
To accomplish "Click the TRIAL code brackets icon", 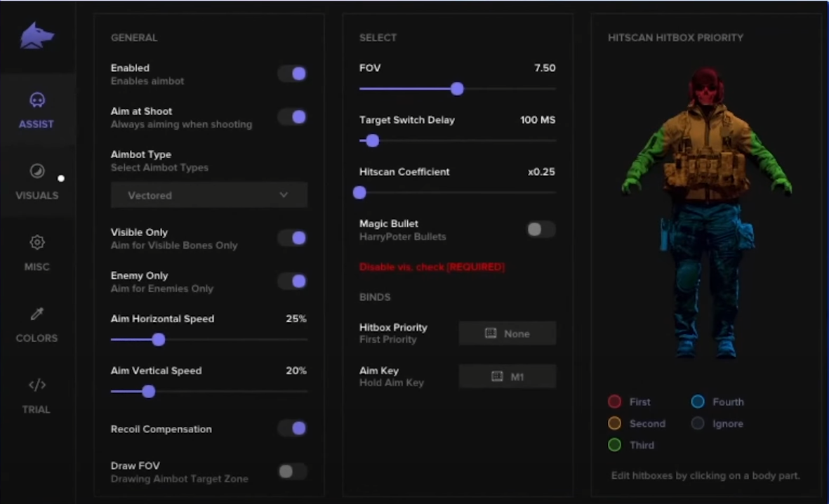I will pyautogui.click(x=37, y=385).
